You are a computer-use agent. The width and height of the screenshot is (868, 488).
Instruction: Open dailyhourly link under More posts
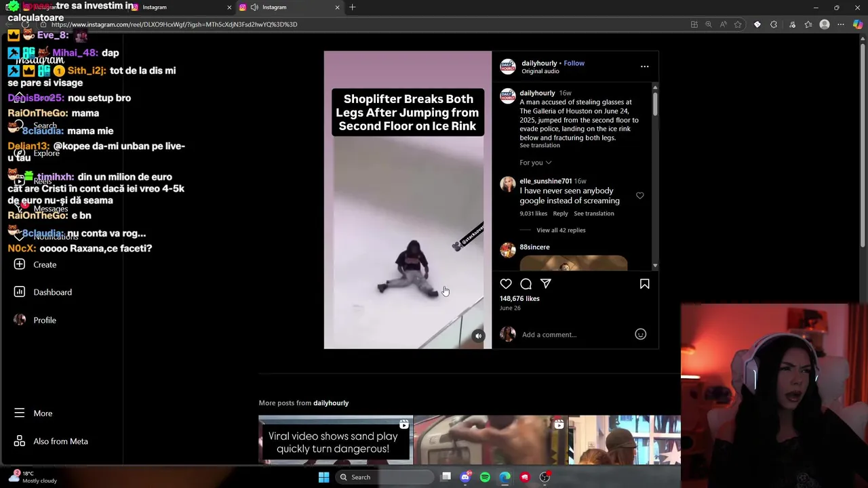coord(331,403)
